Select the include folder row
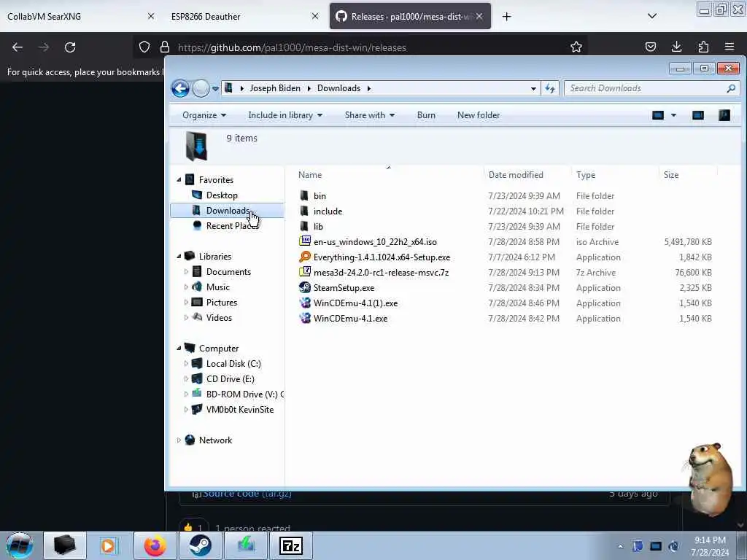This screenshot has width=747, height=560. pyautogui.click(x=505, y=211)
